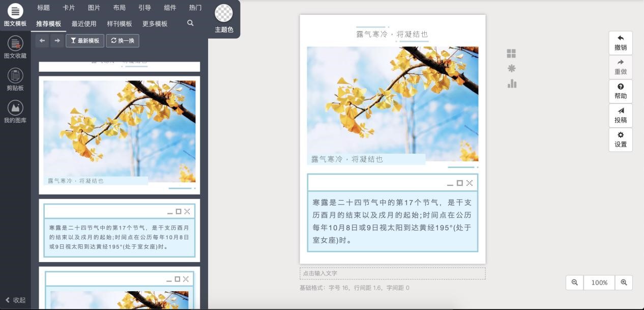The height and width of the screenshot is (310, 644).
Task: Open 设置 settings
Action: pos(621,139)
